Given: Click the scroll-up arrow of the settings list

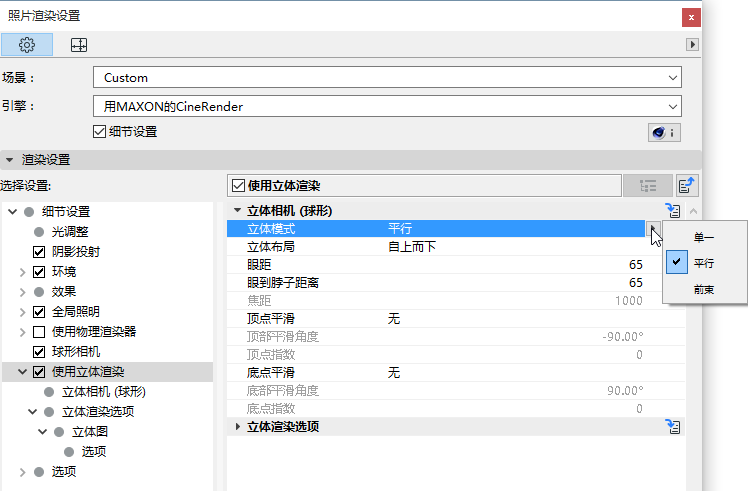Looking at the screenshot, I should (693, 211).
